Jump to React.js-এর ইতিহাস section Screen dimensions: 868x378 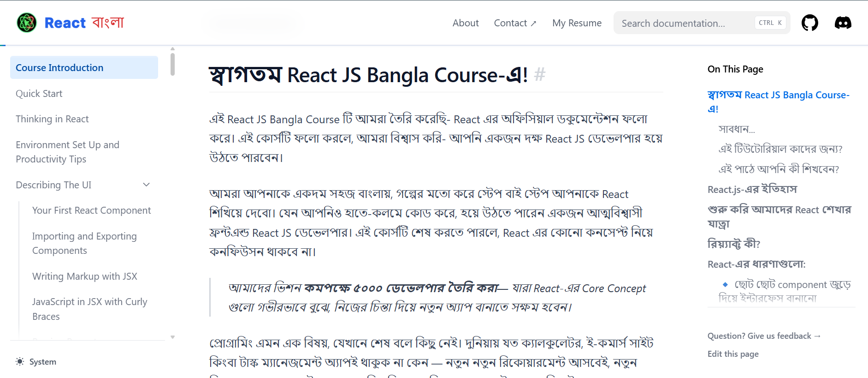(x=752, y=190)
